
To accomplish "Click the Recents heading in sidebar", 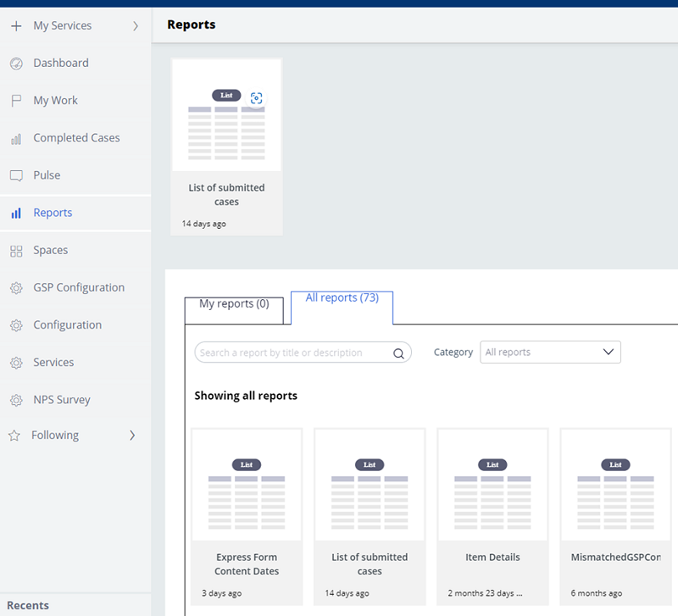I will pos(28,606).
